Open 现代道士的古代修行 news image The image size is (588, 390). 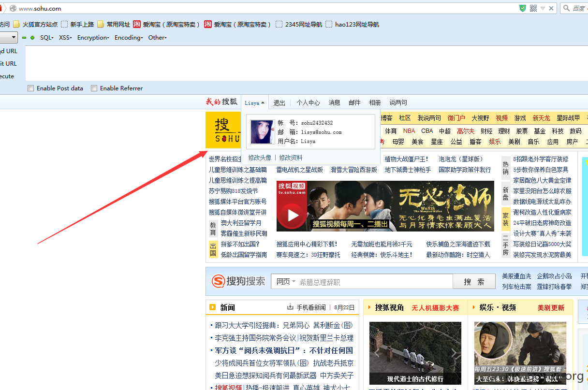tap(415, 353)
